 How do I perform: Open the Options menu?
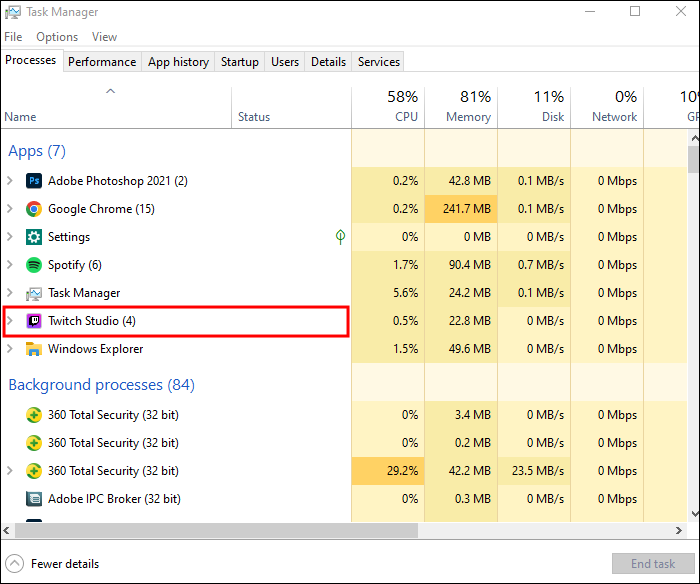pyautogui.click(x=57, y=37)
